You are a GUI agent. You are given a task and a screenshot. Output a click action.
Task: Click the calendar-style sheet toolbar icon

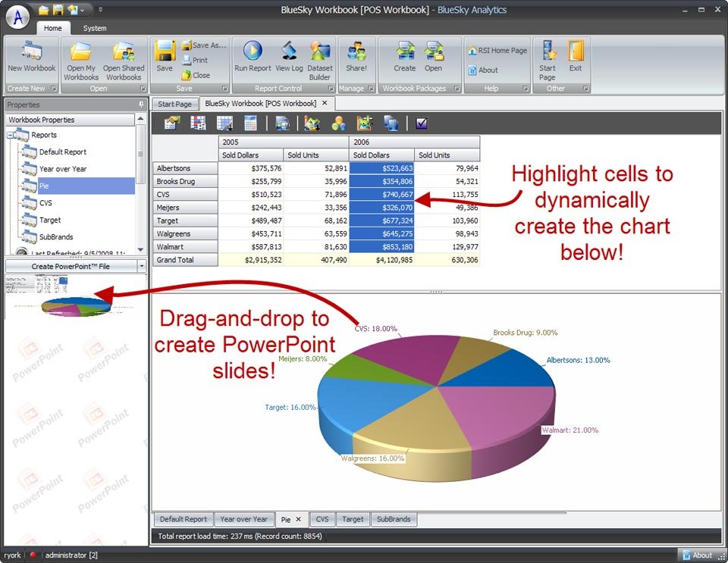click(x=250, y=123)
